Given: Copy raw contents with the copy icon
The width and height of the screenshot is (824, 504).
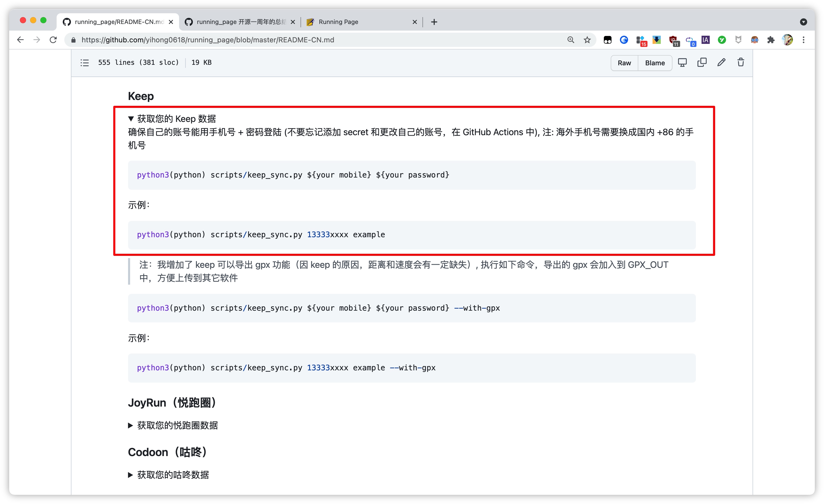Looking at the screenshot, I should coord(702,62).
